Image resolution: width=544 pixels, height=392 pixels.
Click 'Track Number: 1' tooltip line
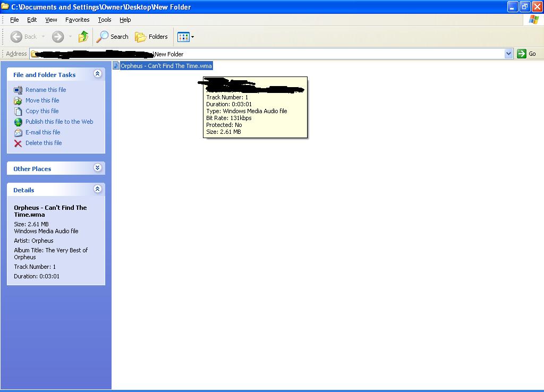point(227,97)
